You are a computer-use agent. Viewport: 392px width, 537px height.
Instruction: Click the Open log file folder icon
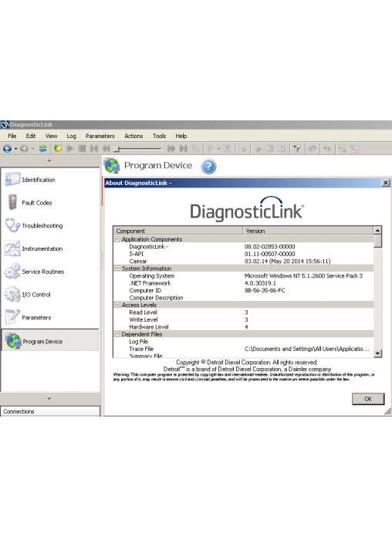(58, 149)
